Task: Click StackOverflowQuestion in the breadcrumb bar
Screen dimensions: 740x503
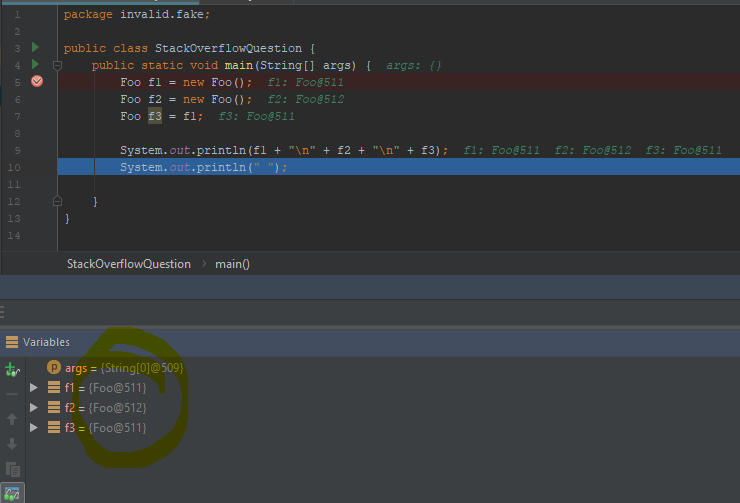Action: (x=129, y=264)
